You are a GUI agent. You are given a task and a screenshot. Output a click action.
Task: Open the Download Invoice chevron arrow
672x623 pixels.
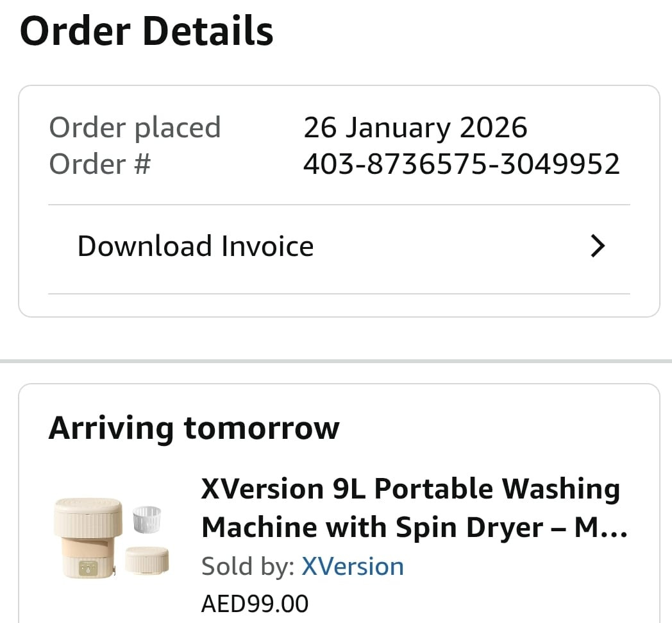coord(598,246)
